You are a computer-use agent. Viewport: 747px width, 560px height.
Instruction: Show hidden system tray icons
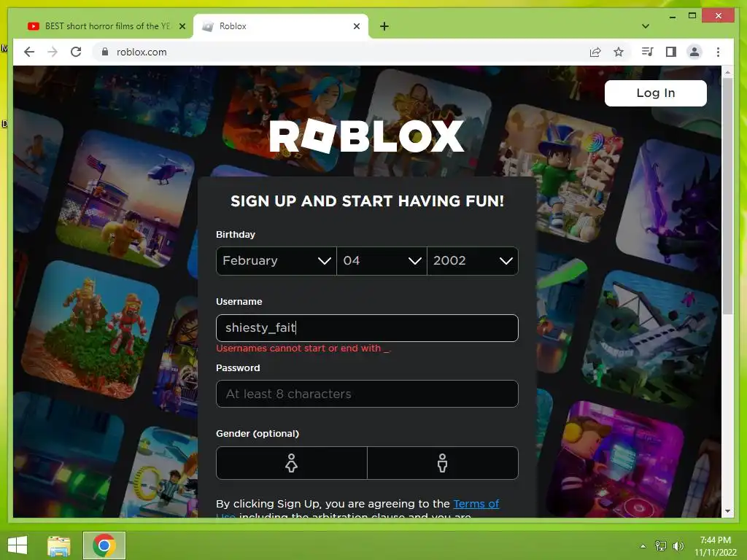pos(643,546)
